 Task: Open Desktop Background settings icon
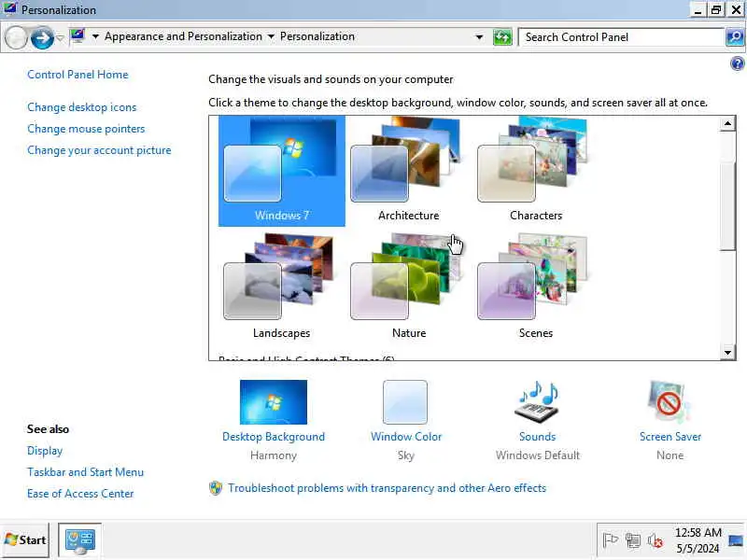click(274, 402)
